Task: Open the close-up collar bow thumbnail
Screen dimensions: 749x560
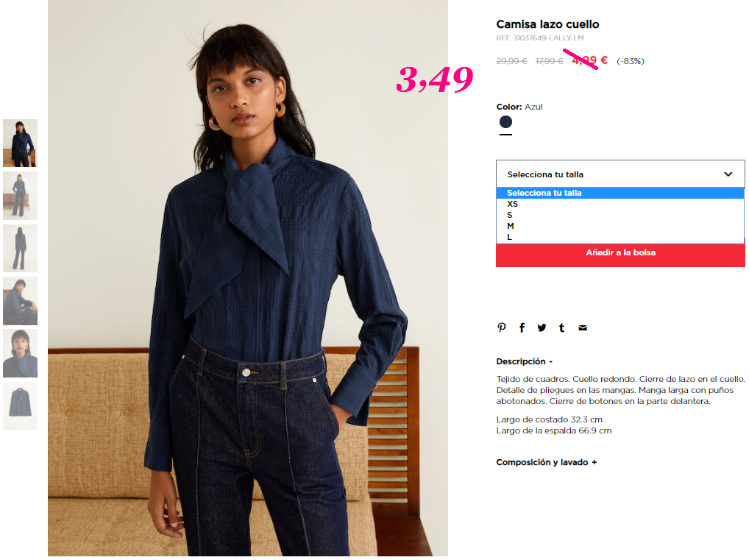Action: click(x=20, y=353)
